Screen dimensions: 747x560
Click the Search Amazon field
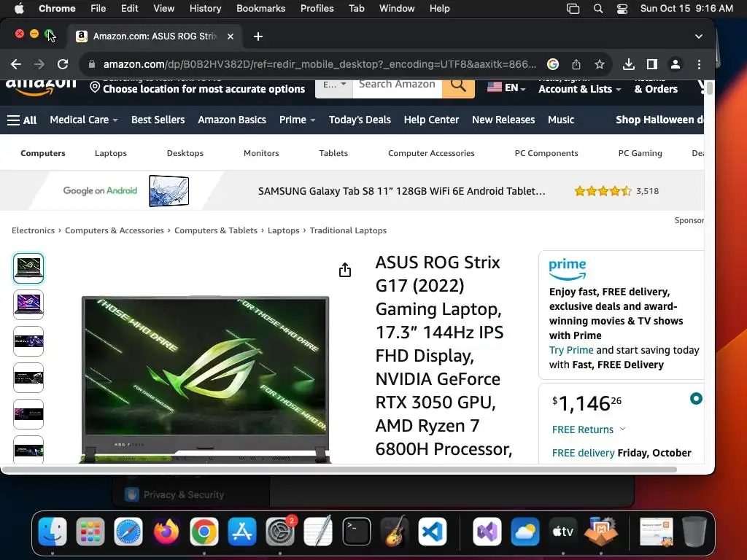(397, 87)
